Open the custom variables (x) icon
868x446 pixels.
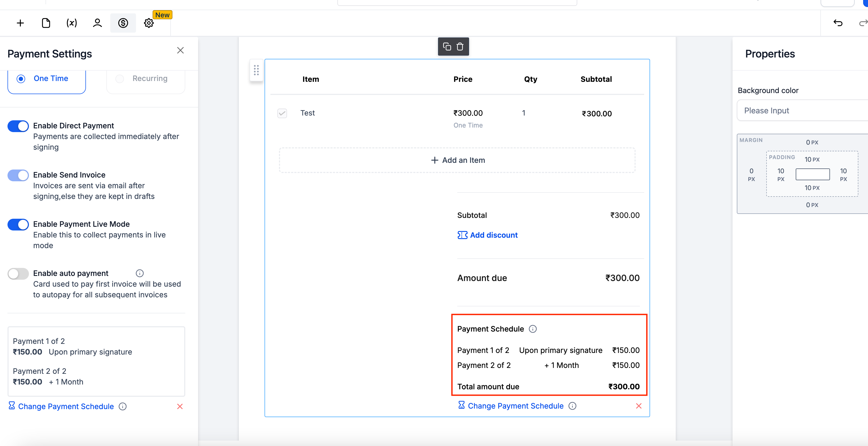point(71,23)
